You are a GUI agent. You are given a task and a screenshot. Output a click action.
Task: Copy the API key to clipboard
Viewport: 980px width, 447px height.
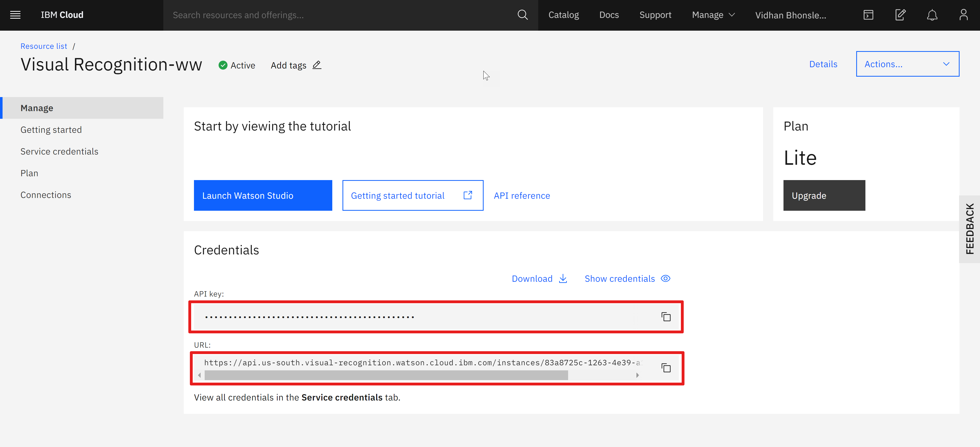(x=666, y=317)
